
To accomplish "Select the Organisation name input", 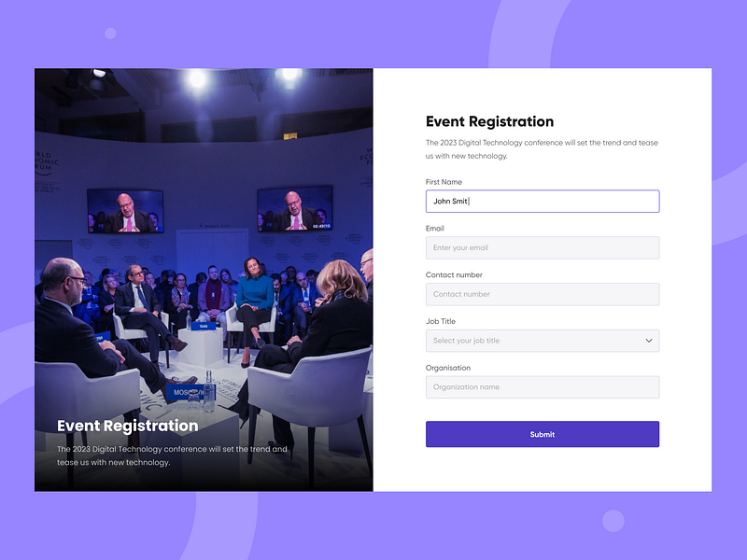I will pos(542,387).
